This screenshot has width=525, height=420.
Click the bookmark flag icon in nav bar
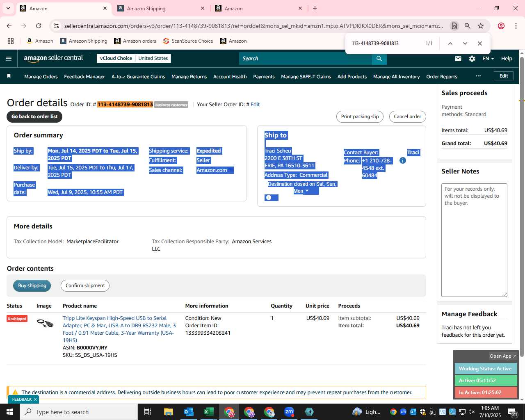click(x=9, y=76)
